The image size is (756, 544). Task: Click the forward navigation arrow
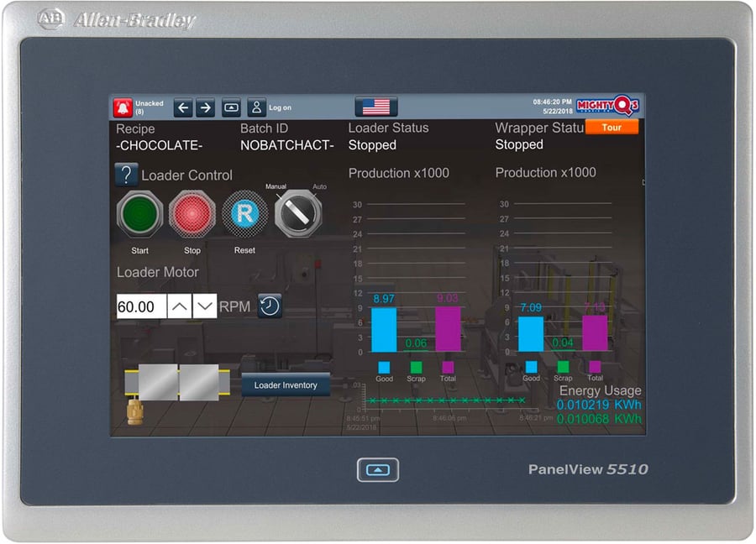(x=204, y=107)
